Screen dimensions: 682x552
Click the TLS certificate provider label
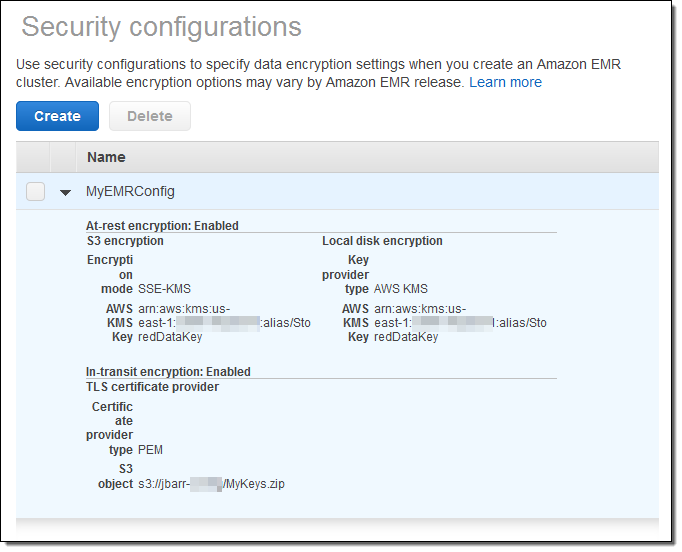(152, 387)
